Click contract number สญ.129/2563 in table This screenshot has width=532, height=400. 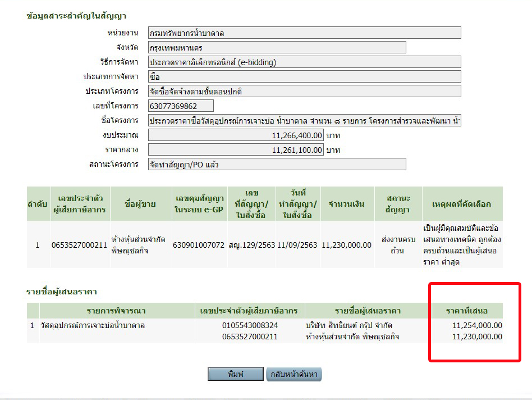pos(251,246)
